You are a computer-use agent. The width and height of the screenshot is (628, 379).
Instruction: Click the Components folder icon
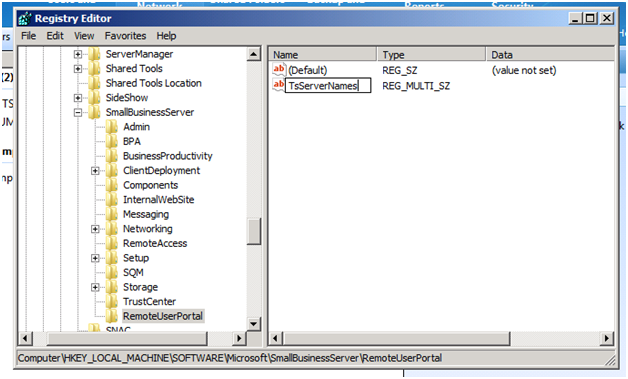pyautogui.click(x=112, y=185)
